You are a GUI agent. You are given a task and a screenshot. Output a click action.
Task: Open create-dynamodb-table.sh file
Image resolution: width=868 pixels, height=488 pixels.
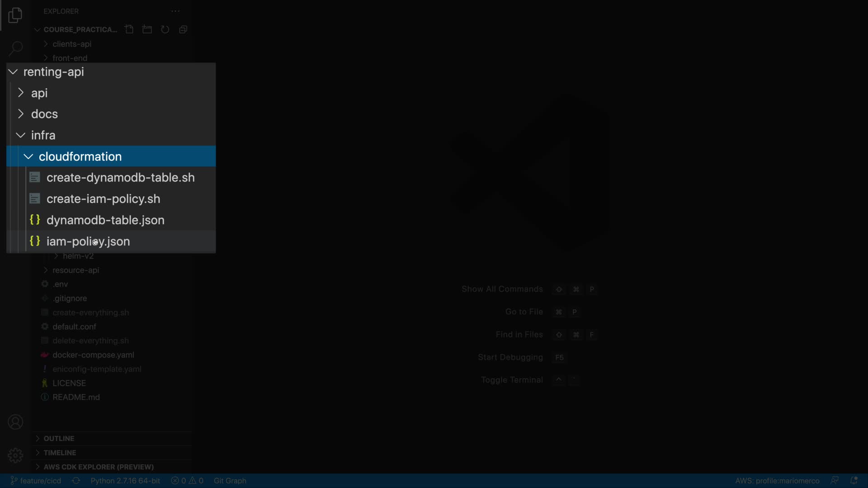pos(120,178)
